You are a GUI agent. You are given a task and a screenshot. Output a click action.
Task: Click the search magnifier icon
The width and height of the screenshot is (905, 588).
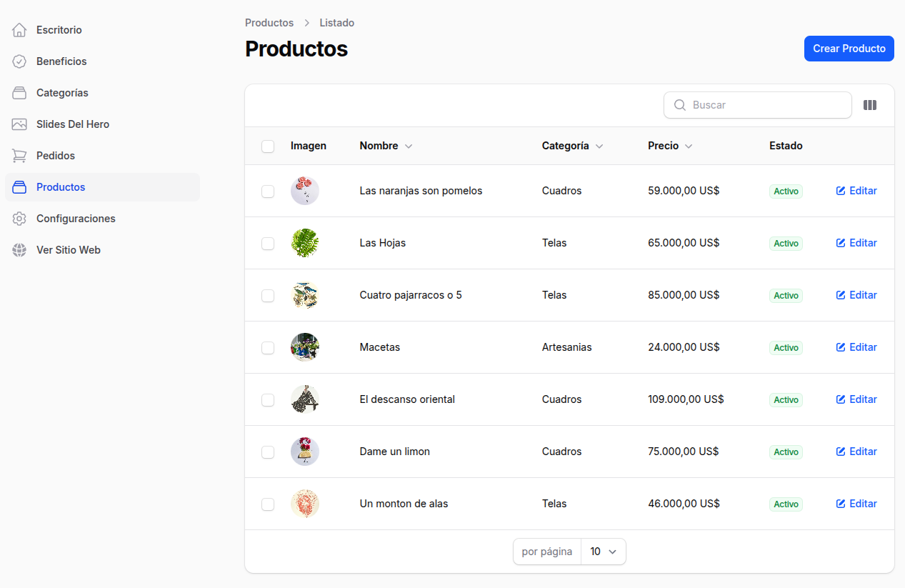(679, 105)
